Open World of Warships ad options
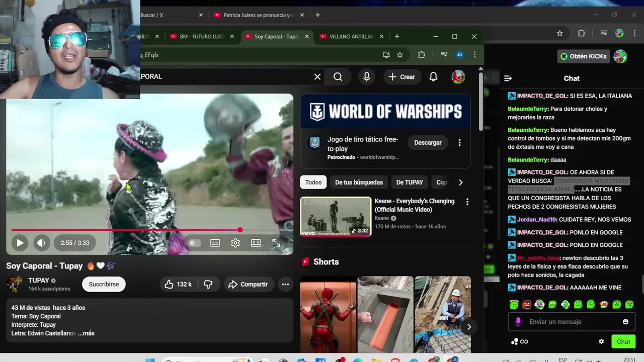Screen dimensions: 644x362 pyautogui.click(x=459, y=143)
